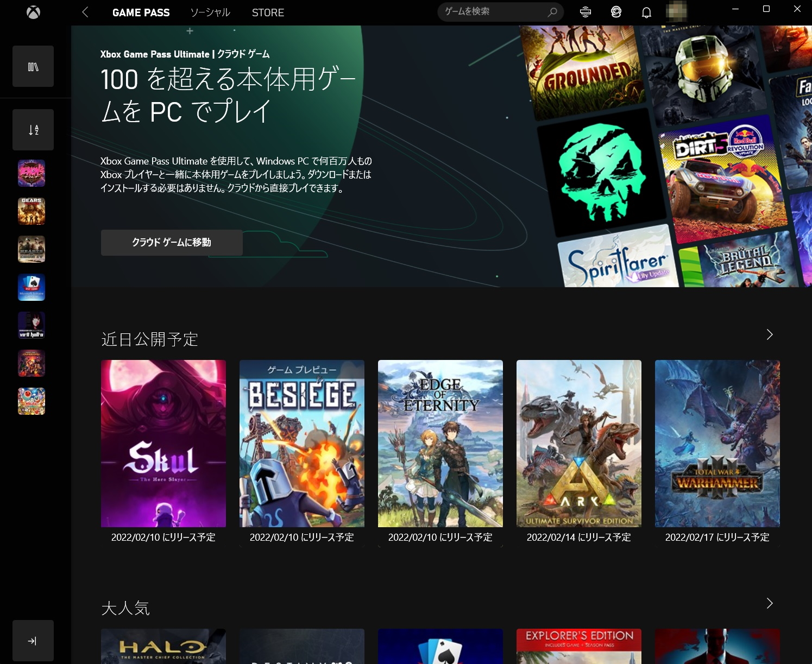Open the GAME PASS tab
812x664 pixels.
tap(141, 12)
